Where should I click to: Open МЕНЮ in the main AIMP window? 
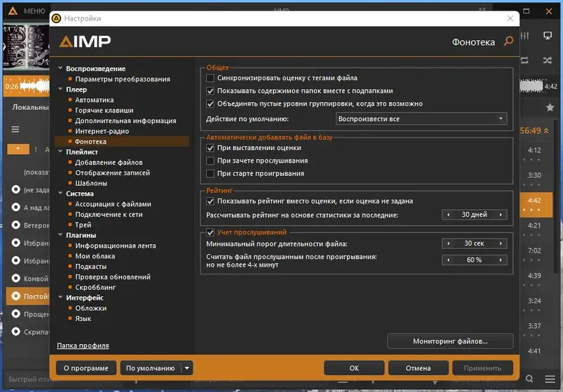tap(34, 11)
